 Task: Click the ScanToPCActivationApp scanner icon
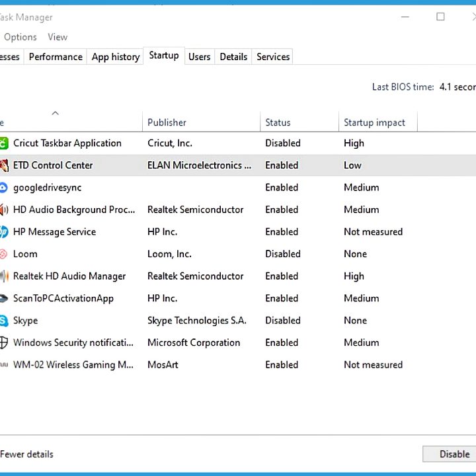4,298
